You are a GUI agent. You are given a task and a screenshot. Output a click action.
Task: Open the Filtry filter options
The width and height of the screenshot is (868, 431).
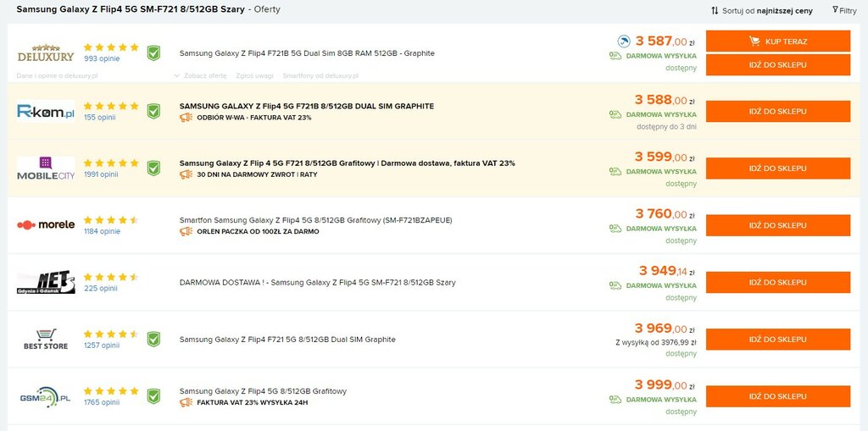(x=844, y=10)
